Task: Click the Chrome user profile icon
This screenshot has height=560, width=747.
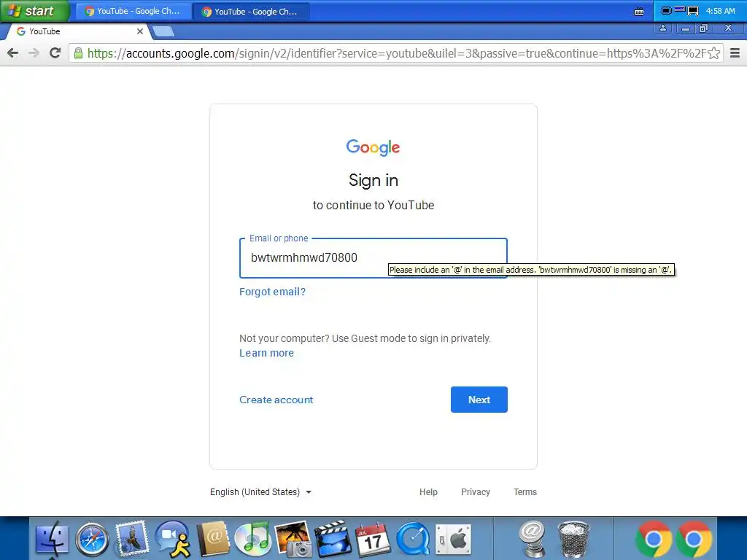Action: pyautogui.click(x=662, y=28)
